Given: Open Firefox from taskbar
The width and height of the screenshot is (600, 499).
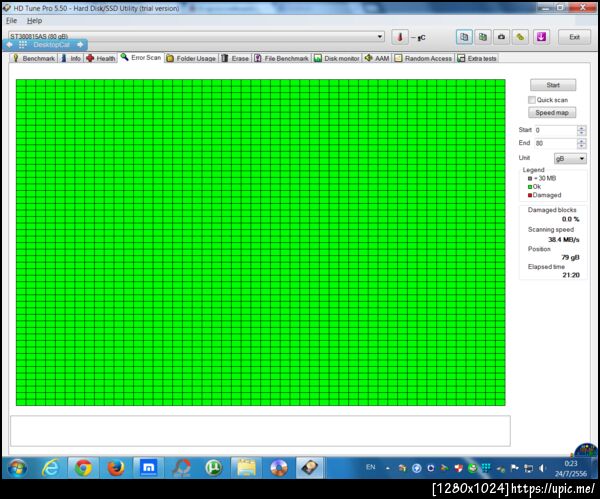Looking at the screenshot, I should (116, 468).
